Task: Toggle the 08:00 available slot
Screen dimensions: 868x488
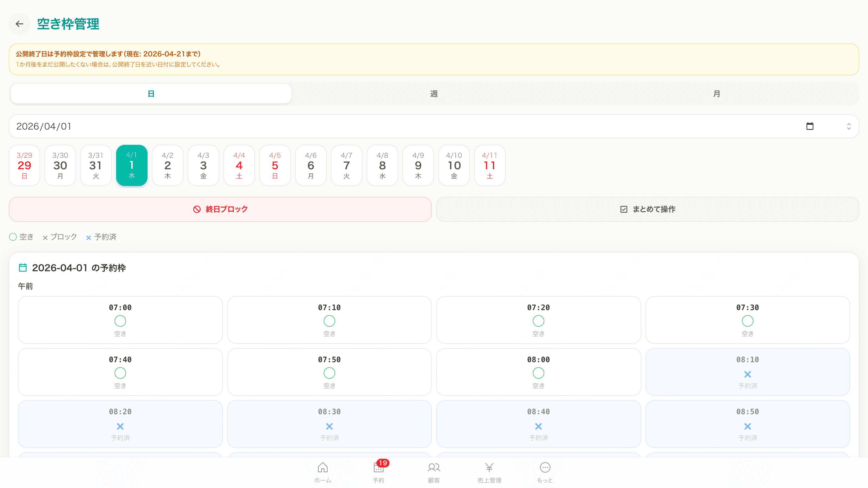Action: pyautogui.click(x=538, y=372)
